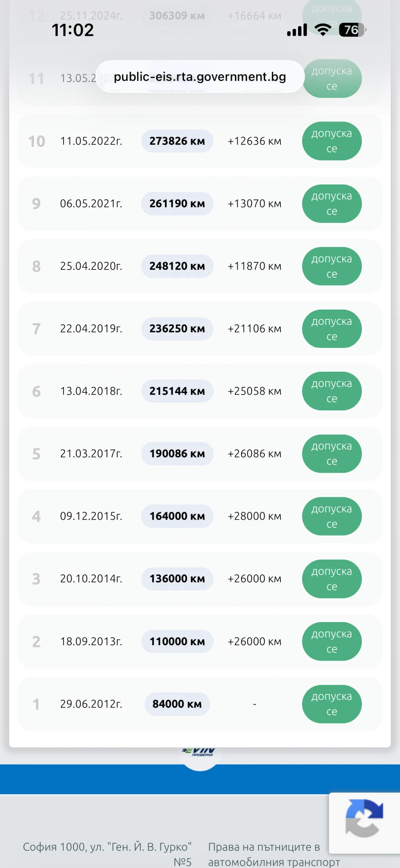Tap the public-eis.rta.government.bg address bar
This screenshot has height=868, width=400.
pos(200,77)
